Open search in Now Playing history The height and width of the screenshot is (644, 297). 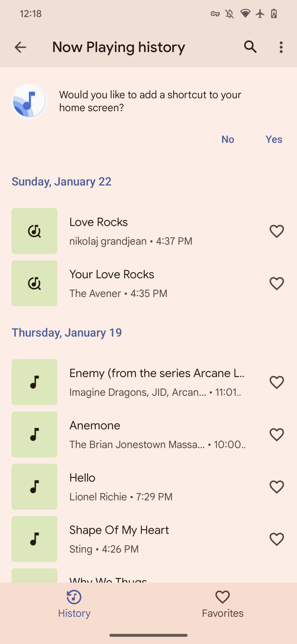(250, 47)
